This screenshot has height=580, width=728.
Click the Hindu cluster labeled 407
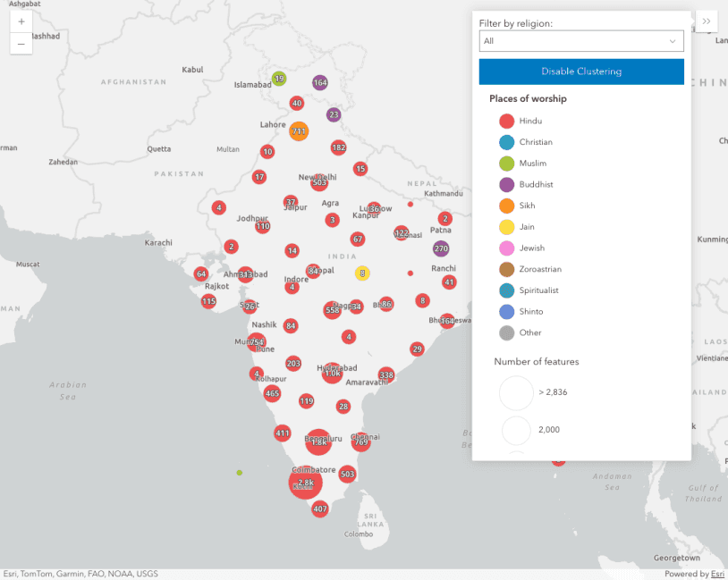point(320,509)
